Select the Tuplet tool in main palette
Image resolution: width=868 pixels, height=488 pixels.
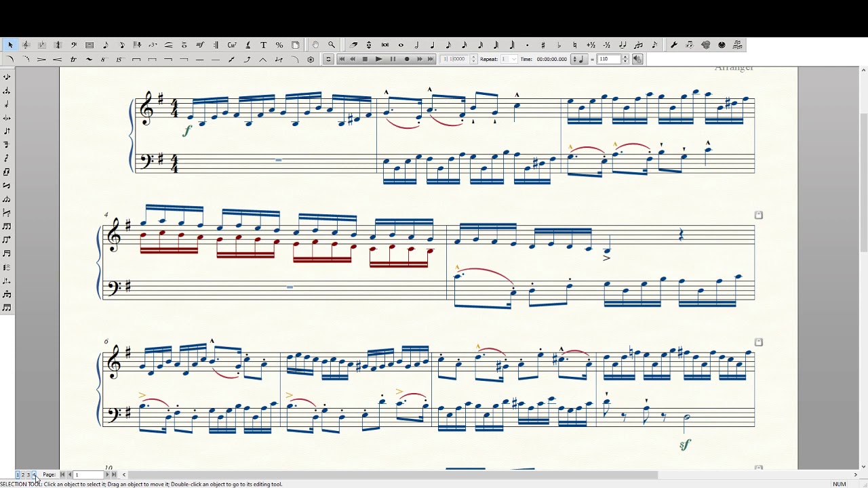click(x=153, y=45)
